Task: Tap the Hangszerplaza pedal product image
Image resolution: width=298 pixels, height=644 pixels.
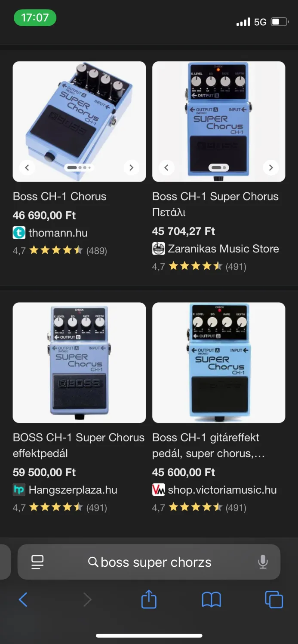Action: pos(79,362)
